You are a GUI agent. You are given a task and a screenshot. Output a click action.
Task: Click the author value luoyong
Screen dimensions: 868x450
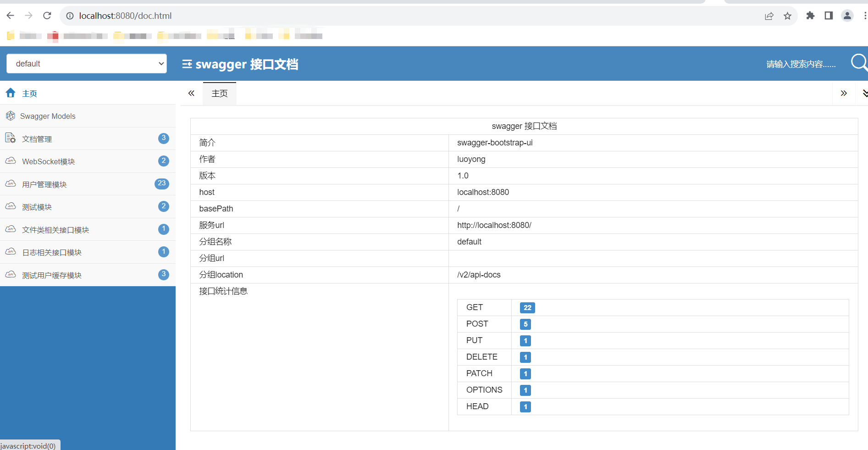471,159
